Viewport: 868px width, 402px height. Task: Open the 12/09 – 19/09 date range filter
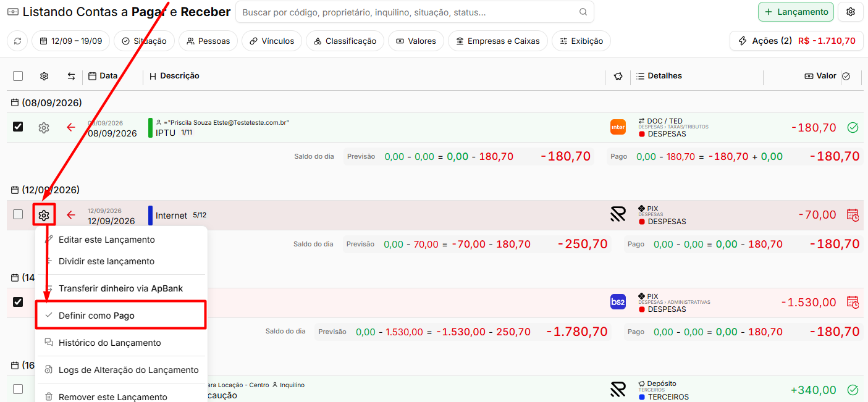tap(71, 41)
